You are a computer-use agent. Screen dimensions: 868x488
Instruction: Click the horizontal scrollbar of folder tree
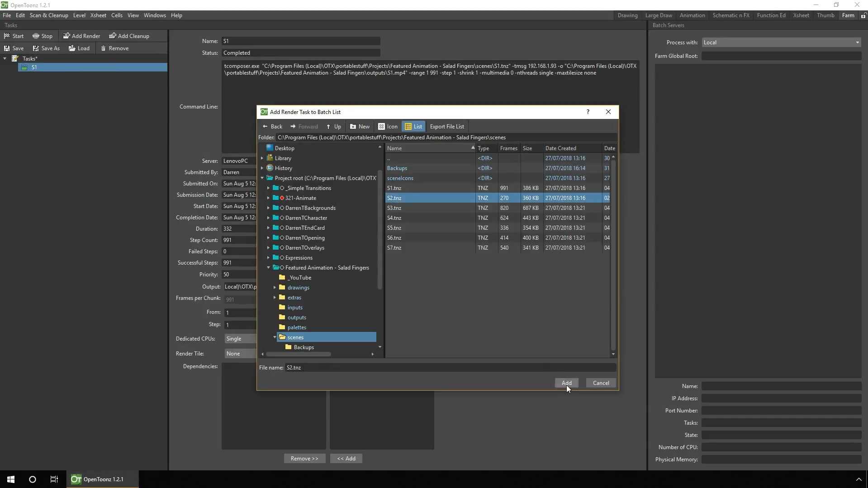pos(299,354)
